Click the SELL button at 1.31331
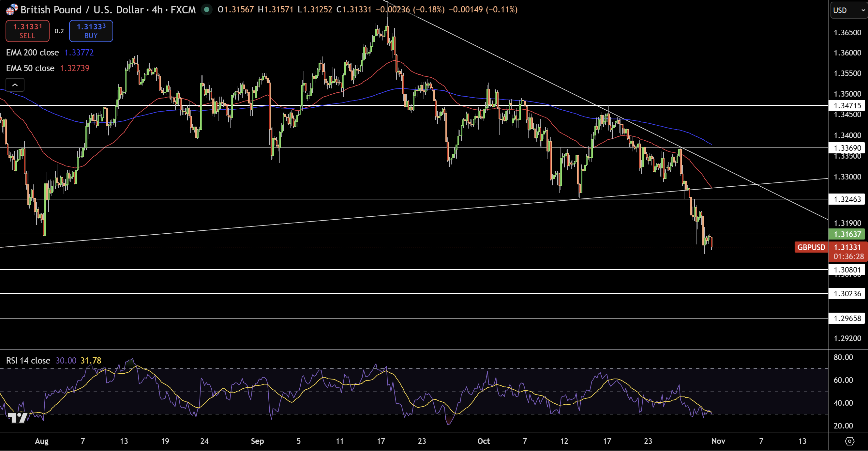 point(27,31)
